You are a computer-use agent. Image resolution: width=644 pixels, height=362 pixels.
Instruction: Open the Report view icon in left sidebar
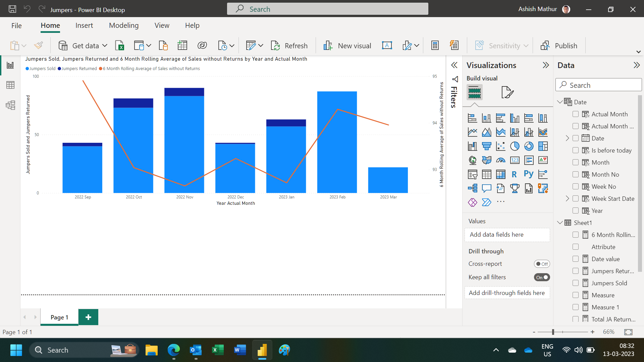tap(10, 65)
